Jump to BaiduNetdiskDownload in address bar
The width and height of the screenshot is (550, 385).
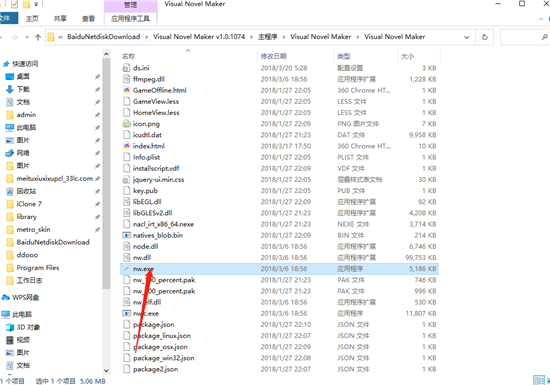coord(103,37)
